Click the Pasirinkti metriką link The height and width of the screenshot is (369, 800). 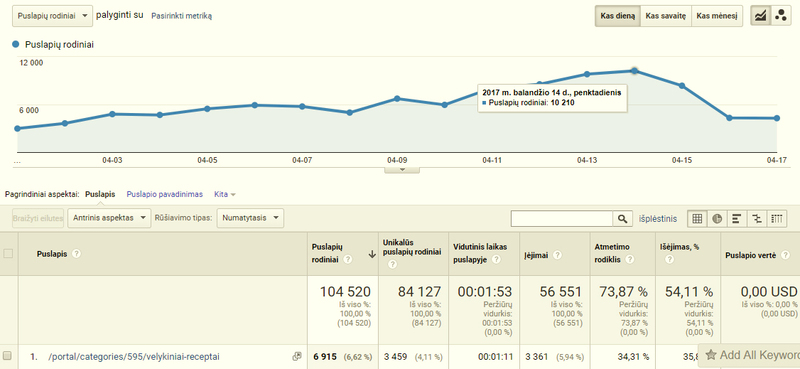tap(182, 16)
